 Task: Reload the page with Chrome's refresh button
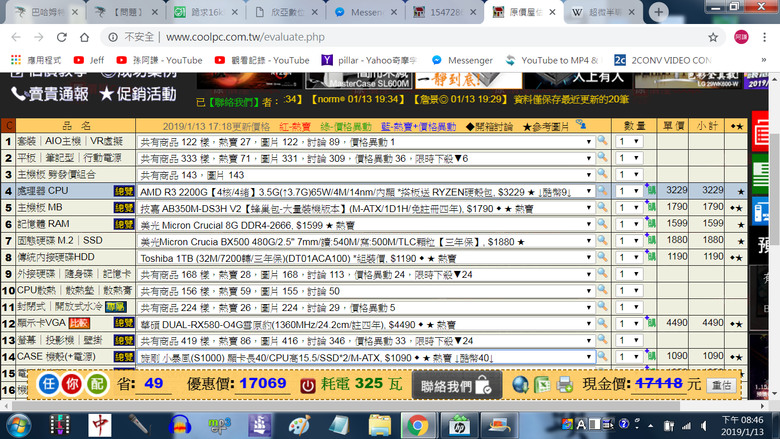(x=62, y=37)
